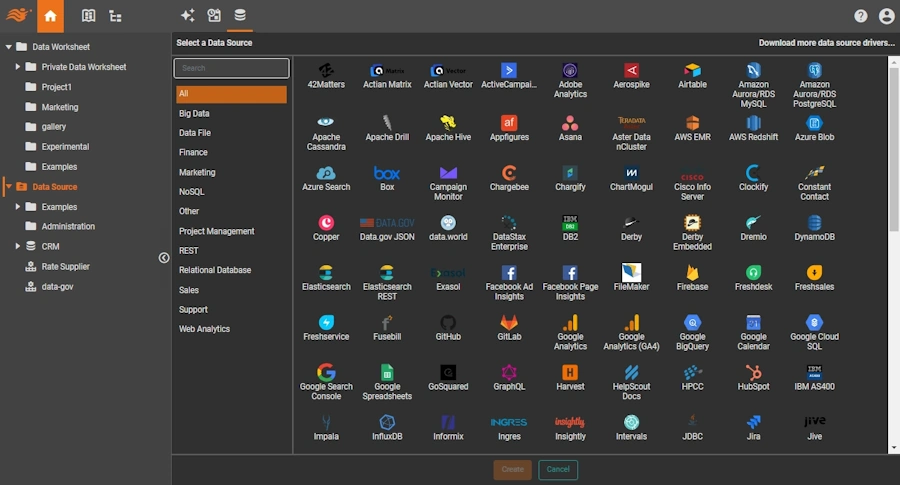
Task: Select the DynamoDB data source icon
Action: 814,223
